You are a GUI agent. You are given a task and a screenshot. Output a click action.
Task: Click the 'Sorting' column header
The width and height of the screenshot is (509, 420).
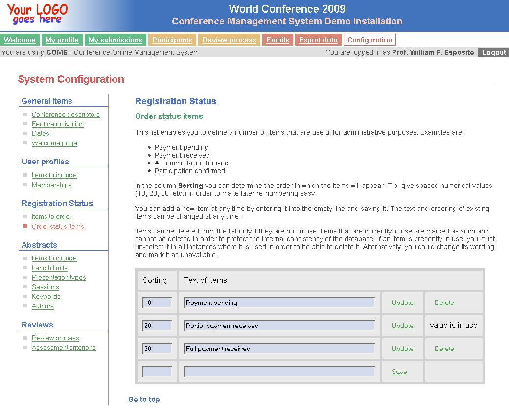(155, 280)
